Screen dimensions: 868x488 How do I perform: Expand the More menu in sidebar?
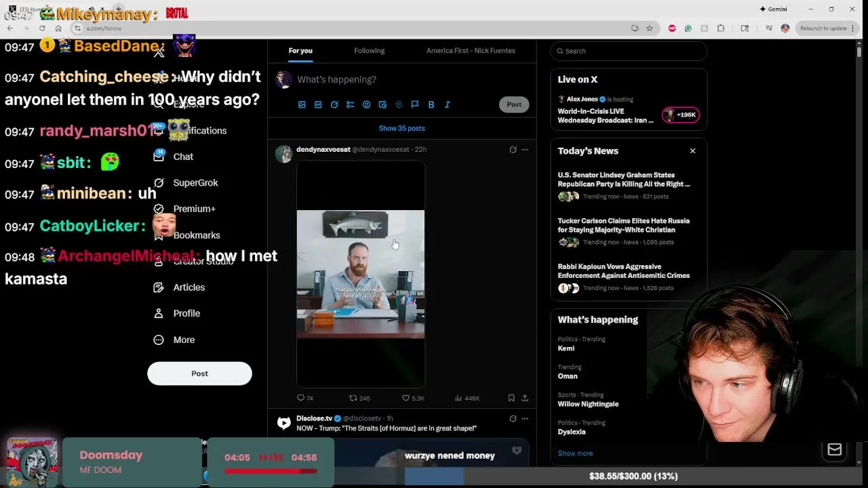tap(184, 340)
